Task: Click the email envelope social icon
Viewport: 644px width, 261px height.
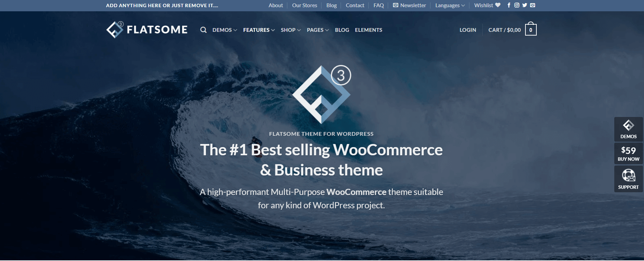Action: pos(533,5)
